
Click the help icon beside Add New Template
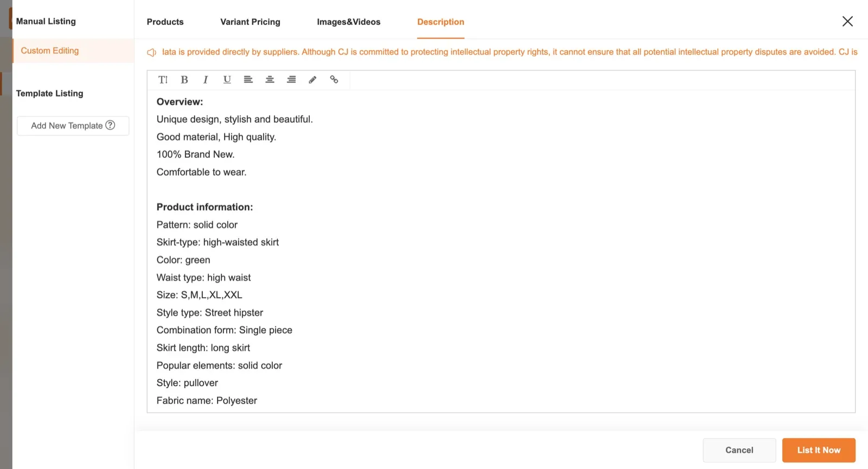(110, 125)
